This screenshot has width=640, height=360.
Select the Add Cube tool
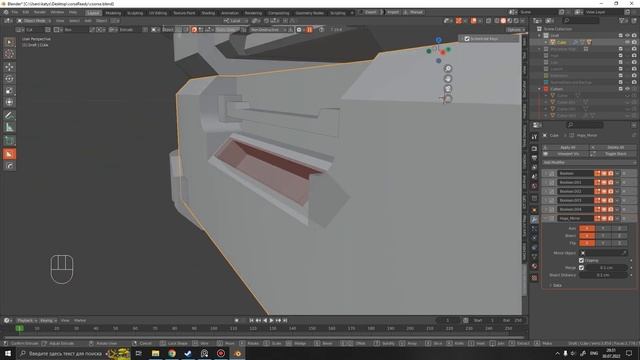coord(9,141)
